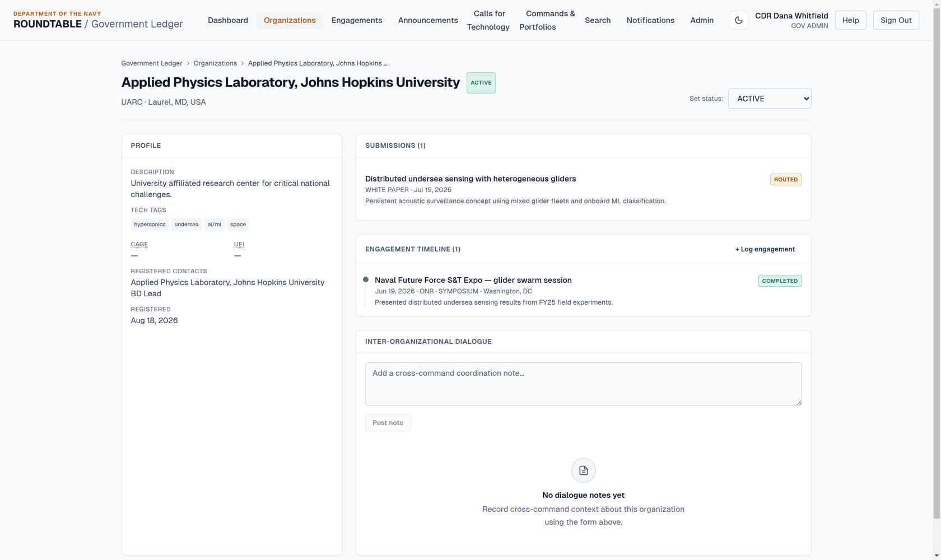Click the ai/ml tech tag

coord(215,225)
